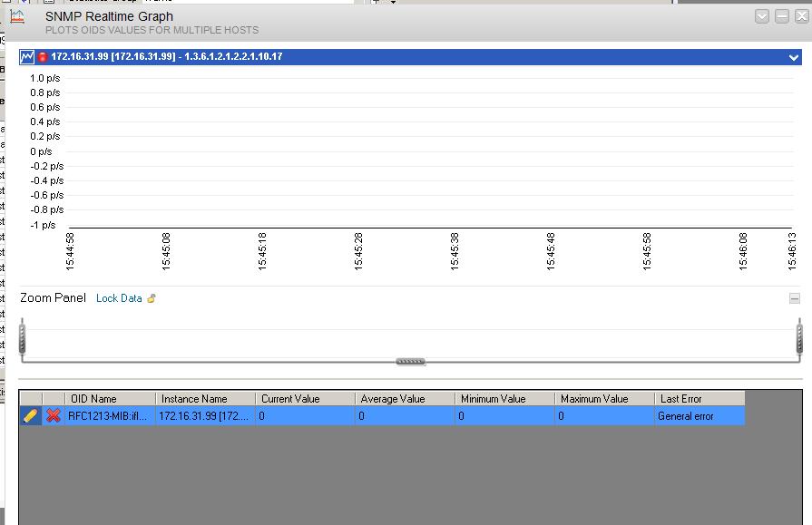Click the Maximum Value cell showing 0
Viewport: 812px width, 525px height.
[605, 416]
